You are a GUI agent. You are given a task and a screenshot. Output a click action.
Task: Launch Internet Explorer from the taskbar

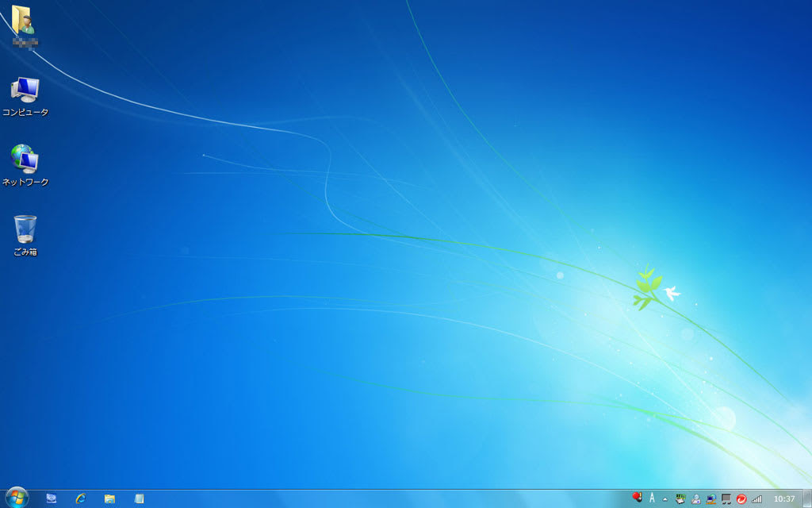[x=80, y=498]
